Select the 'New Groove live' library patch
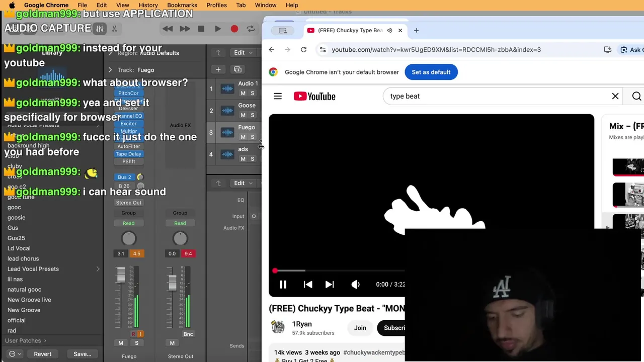644x362 pixels. click(x=29, y=300)
